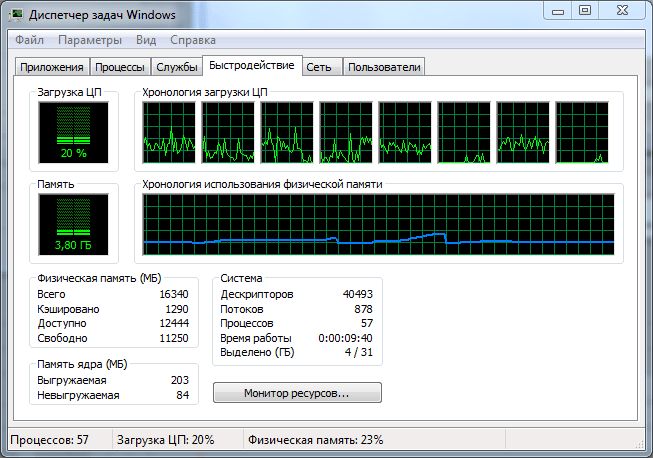This screenshot has width=653, height=458.
Task: Click the physical memory usage history graph
Action: point(379,224)
